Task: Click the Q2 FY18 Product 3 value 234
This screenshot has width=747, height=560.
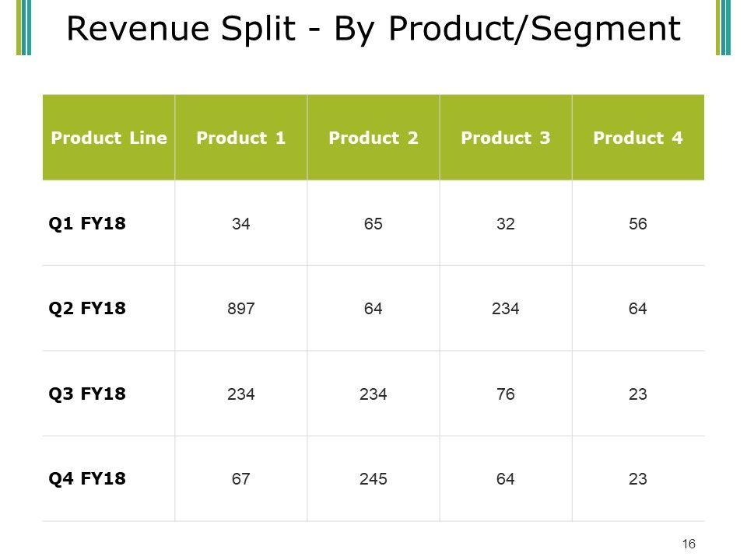Action: pos(506,309)
